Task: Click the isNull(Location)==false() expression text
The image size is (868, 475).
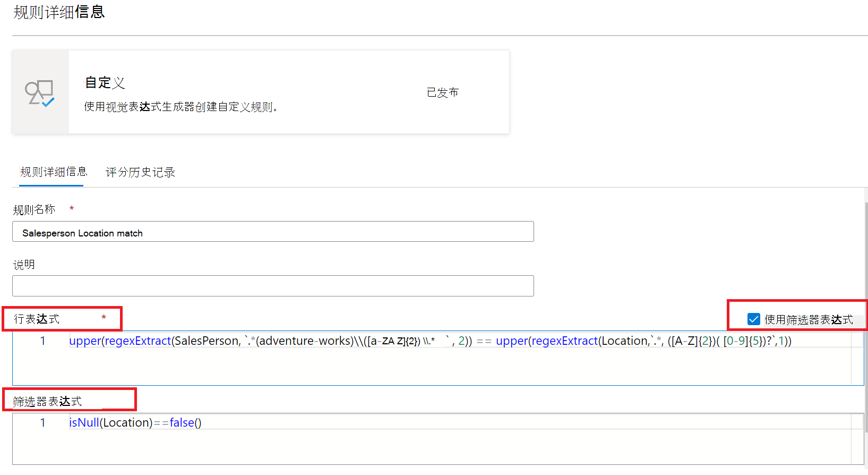Action: 135,423
